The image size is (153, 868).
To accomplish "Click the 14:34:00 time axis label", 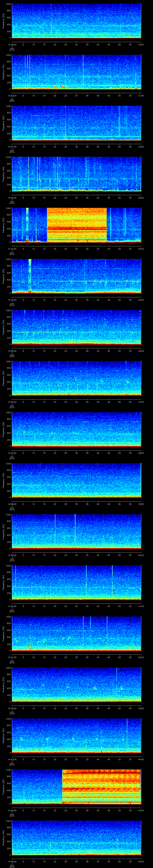I will [x=12, y=300].
